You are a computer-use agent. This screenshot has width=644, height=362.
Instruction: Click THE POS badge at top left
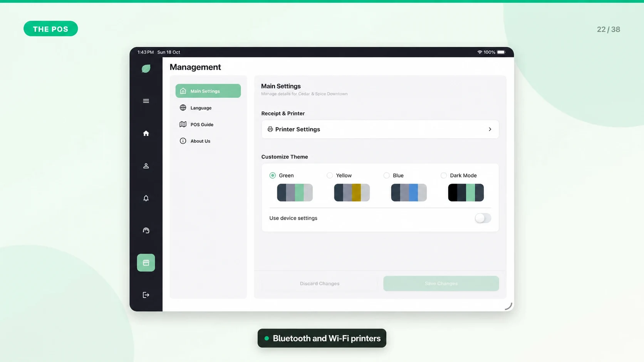(x=50, y=29)
